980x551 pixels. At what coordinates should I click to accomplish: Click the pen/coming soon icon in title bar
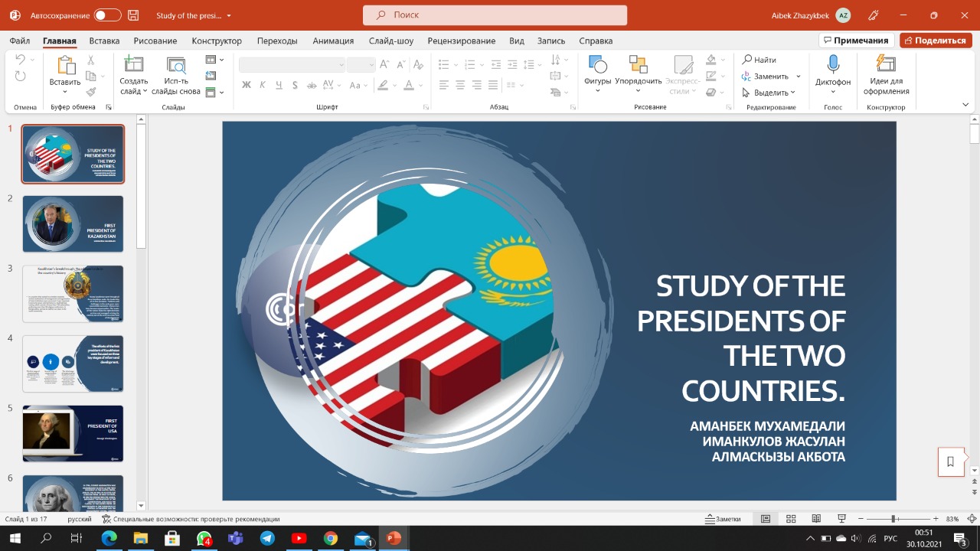coord(874,15)
